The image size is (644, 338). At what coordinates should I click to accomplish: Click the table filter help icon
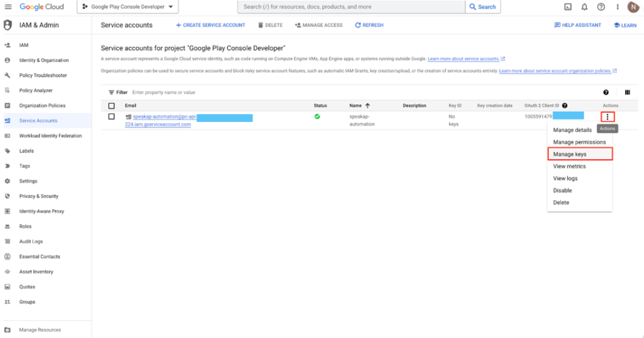pos(606,92)
